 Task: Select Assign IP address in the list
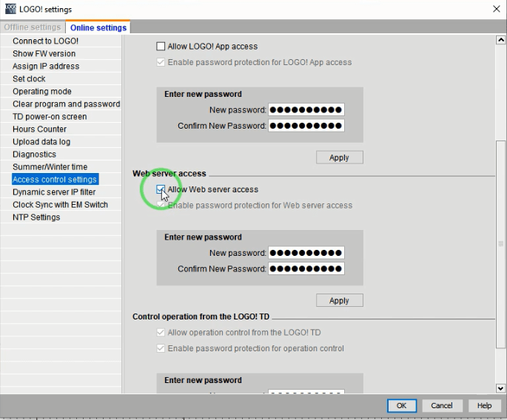[46, 66]
